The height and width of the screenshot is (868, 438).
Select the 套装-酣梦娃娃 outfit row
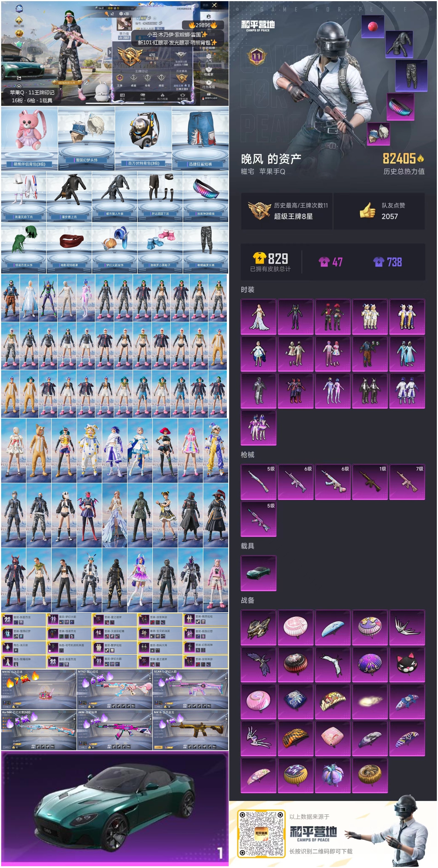pos(115,647)
